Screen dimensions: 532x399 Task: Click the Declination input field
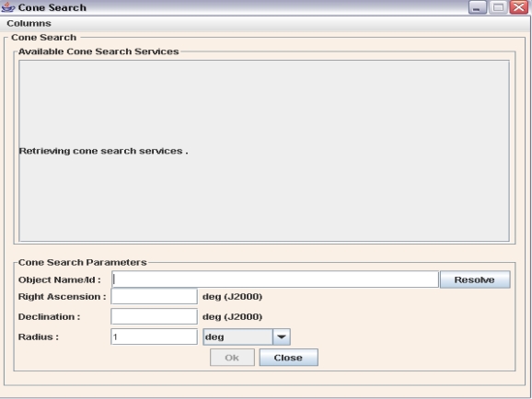click(154, 316)
